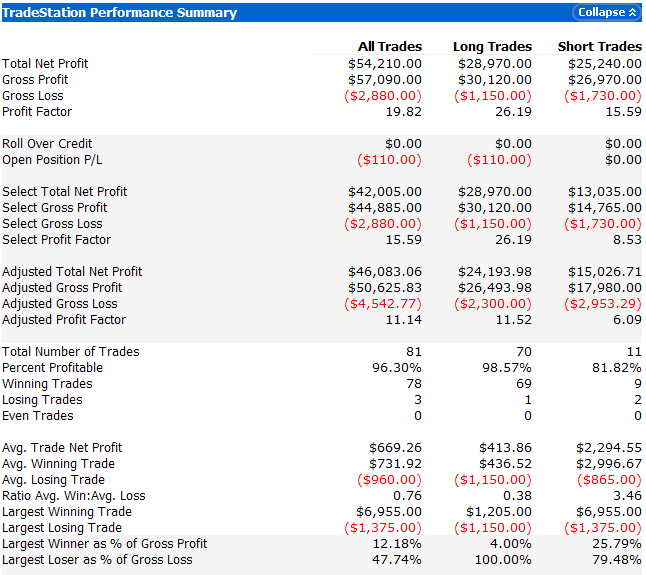Click the Adjusted Gross Loss row label
This screenshot has height=575, width=646.
(x=59, y=304)
